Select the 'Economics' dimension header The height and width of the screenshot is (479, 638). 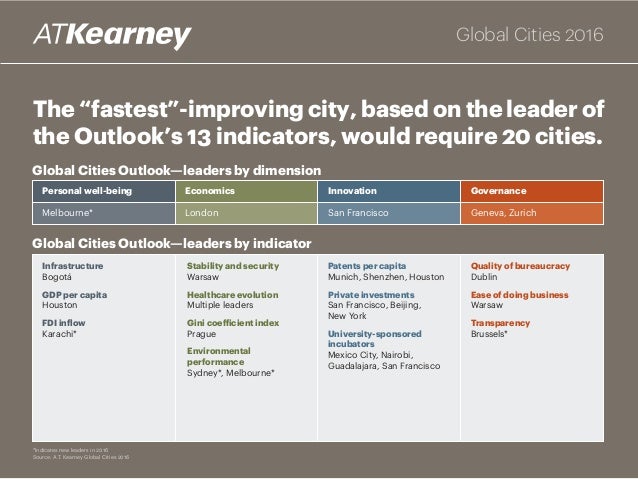coord(246,191)
